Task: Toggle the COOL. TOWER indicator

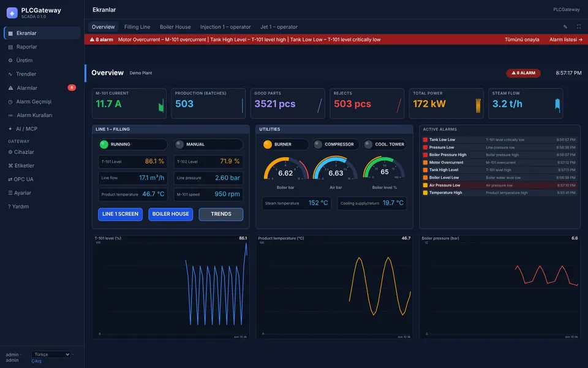Action: pos(385,144)
